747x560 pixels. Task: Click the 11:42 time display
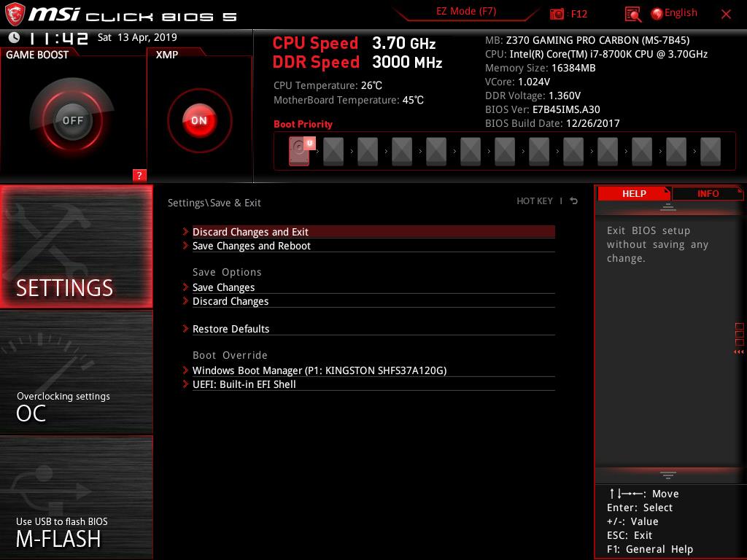point(58,38)
